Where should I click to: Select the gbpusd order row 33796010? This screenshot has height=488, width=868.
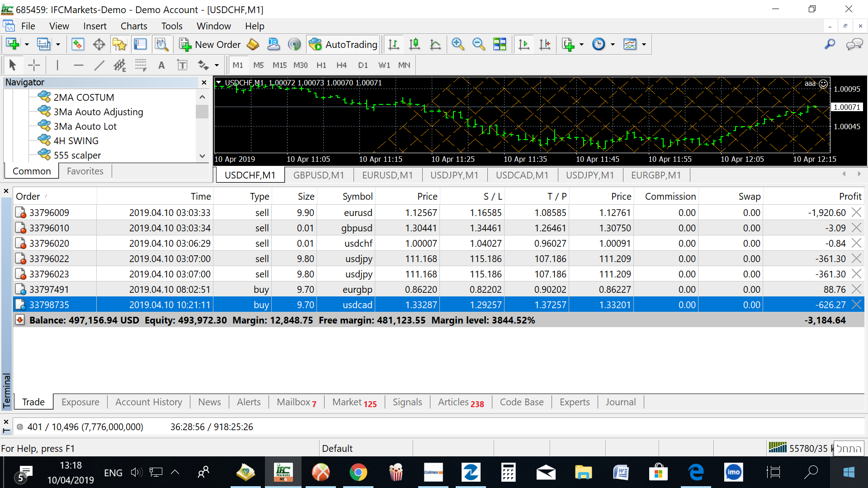coord(439,228)
